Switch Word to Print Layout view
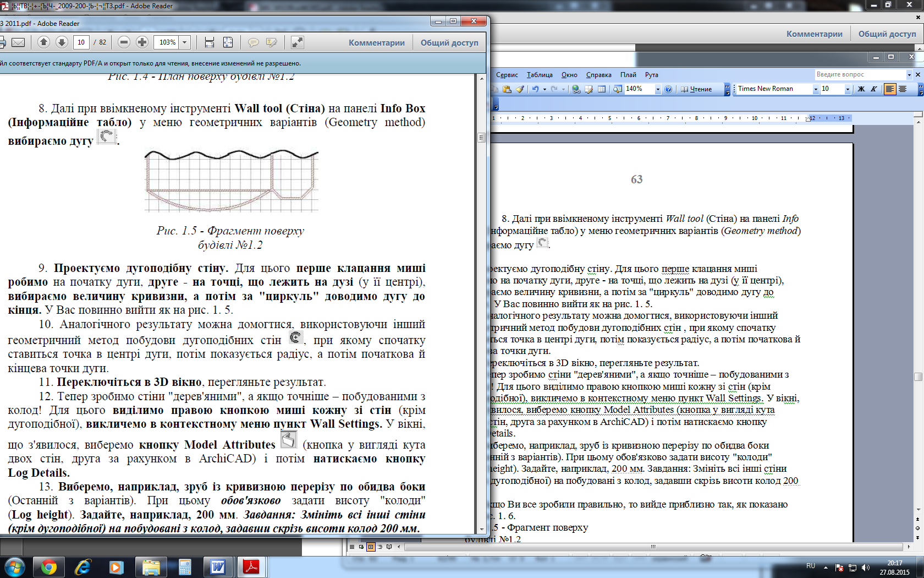 [x=371, y=547]
